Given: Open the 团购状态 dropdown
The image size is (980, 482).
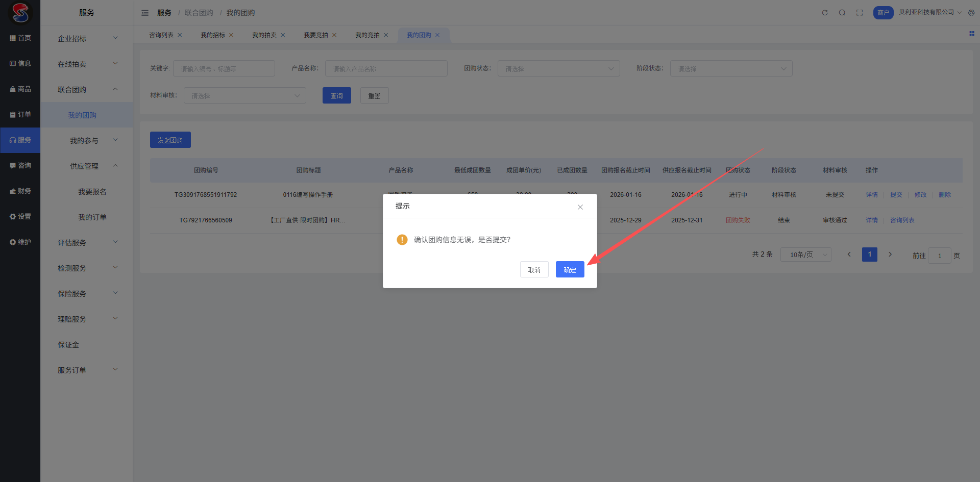Looking at the screenshot, I should click(x=558, y=69).
